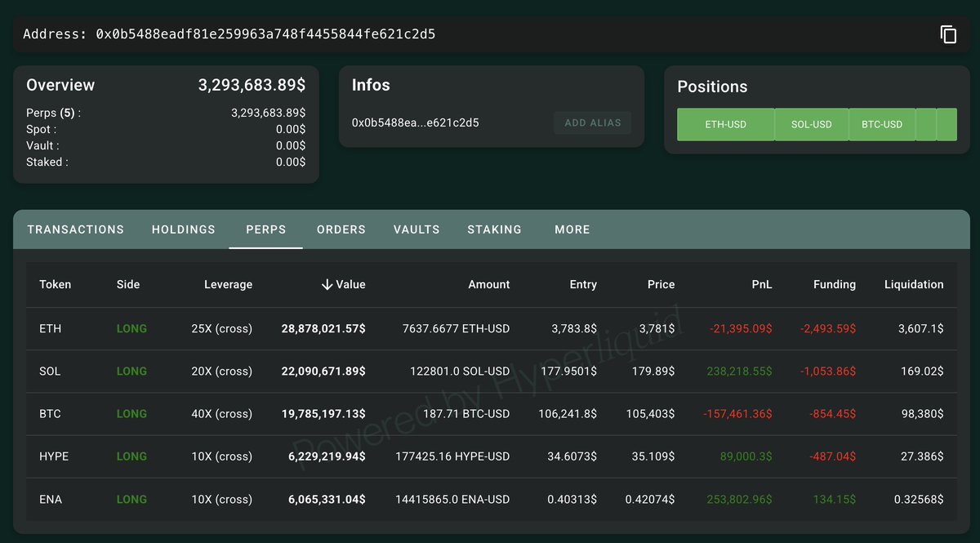Sort by Value using the down arrow
The image size is (980, 543).
coord(327,284)
